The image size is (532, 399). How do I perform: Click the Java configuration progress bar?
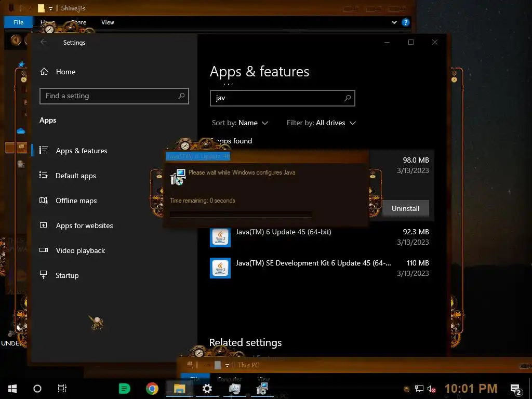[241, 215]
